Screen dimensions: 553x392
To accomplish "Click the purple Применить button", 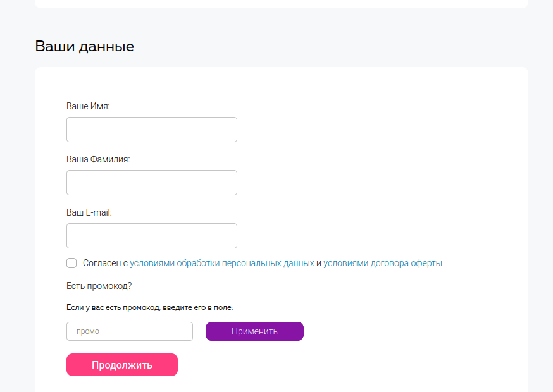I will point(254,331).
